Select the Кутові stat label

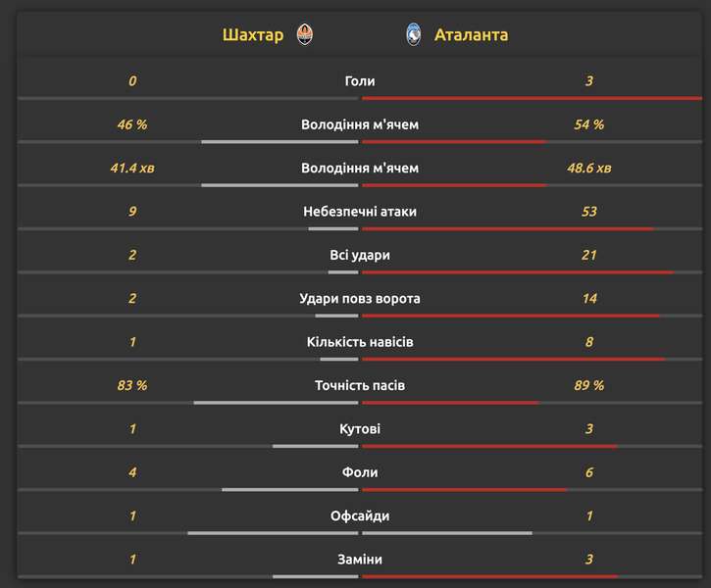[360, 429]
